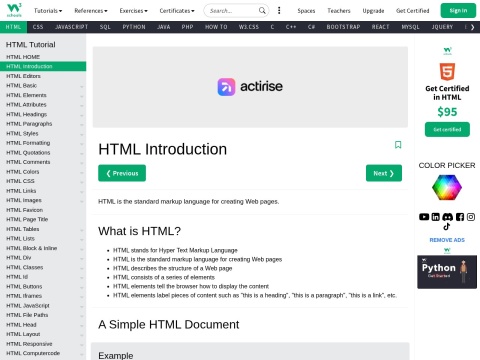Open the Spaces link

click(306, 11)
